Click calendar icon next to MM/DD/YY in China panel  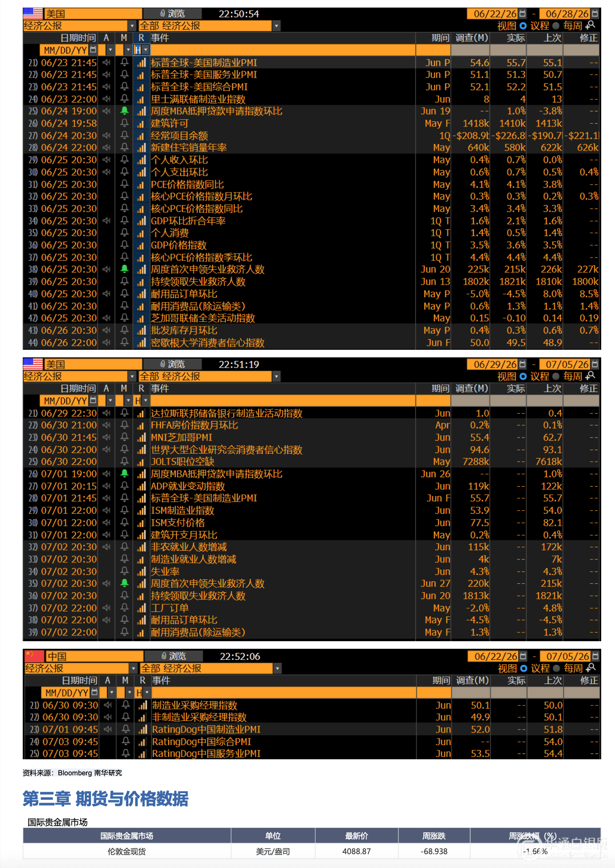tap(94, 692)
